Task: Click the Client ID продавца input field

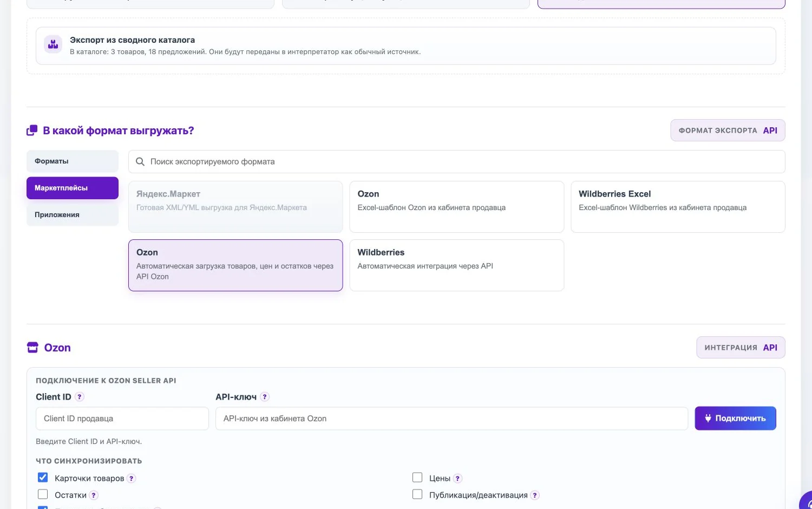Action: (122, 419)
